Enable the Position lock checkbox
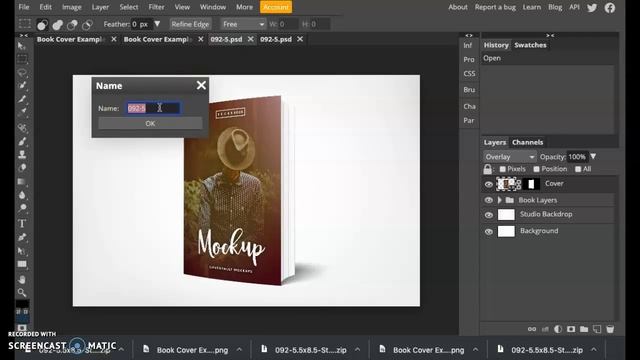The width and height of the screenshot is (640, 360). tap(537, 169)
